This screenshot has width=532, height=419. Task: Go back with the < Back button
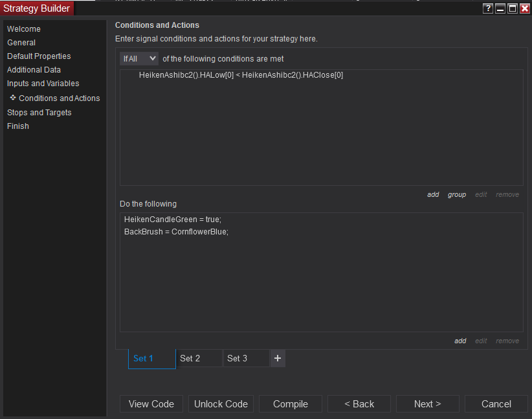pos(359,403)
